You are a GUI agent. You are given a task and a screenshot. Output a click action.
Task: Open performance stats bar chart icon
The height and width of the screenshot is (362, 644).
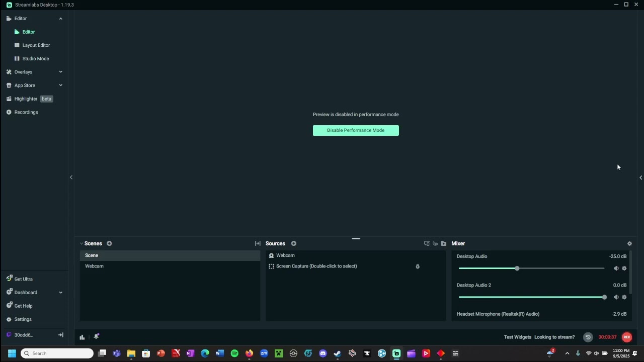(x=82, y=337)
